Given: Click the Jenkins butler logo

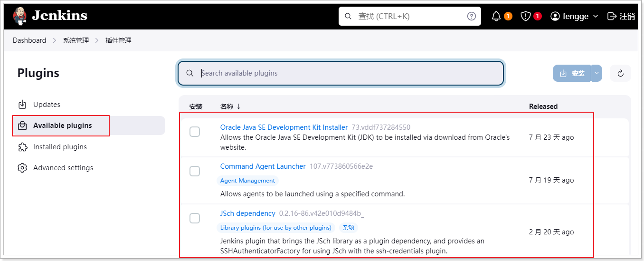Looking at the screenshot, I should click(x=20, y=16).
